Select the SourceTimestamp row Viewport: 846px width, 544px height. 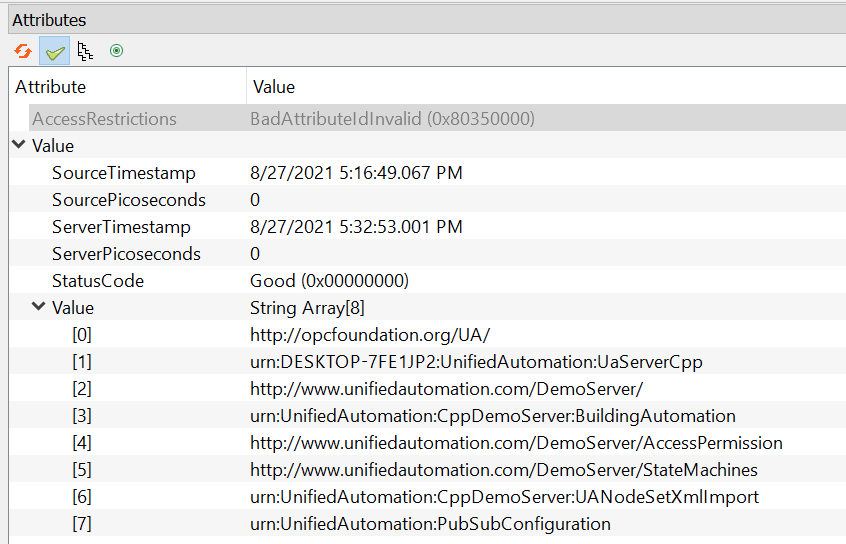tap(427, 172)
